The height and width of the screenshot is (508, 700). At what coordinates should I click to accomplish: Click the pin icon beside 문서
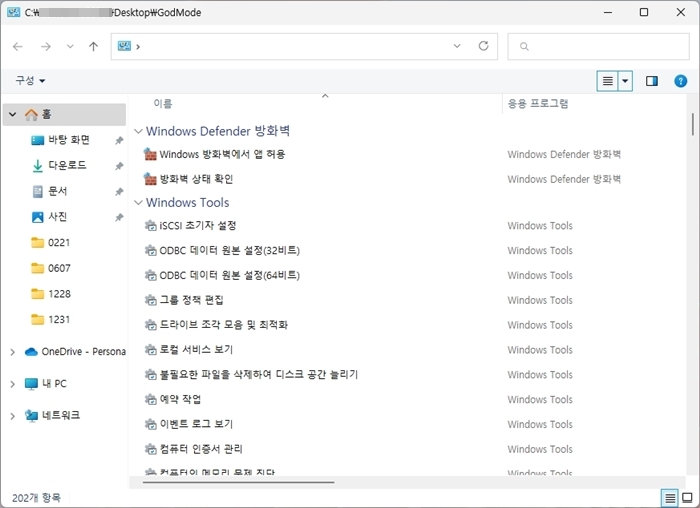coord(119,192)
